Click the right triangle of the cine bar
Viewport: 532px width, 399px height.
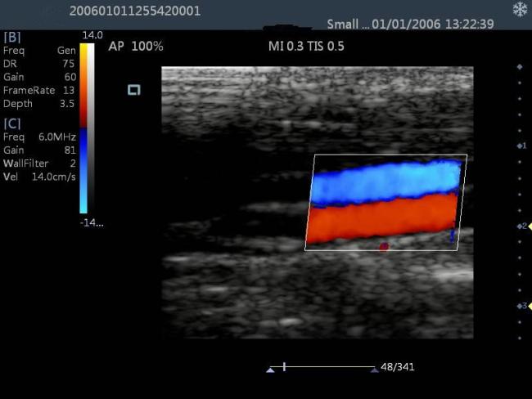374,370
